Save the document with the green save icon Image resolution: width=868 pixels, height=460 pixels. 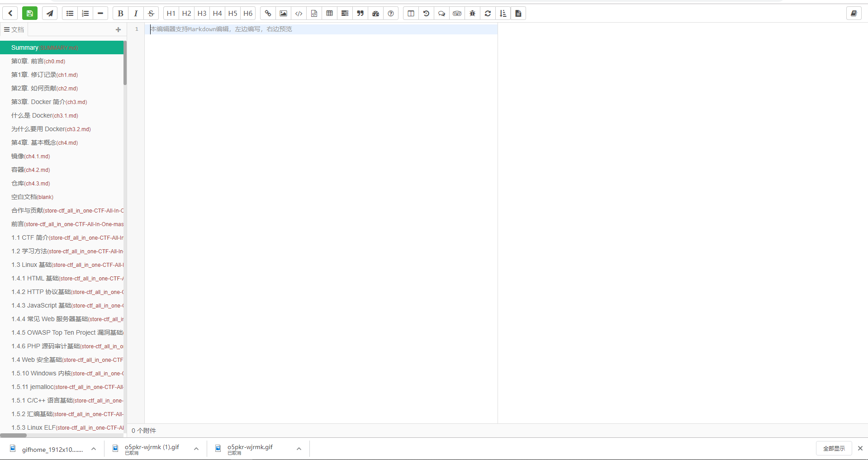pos(30,14)
